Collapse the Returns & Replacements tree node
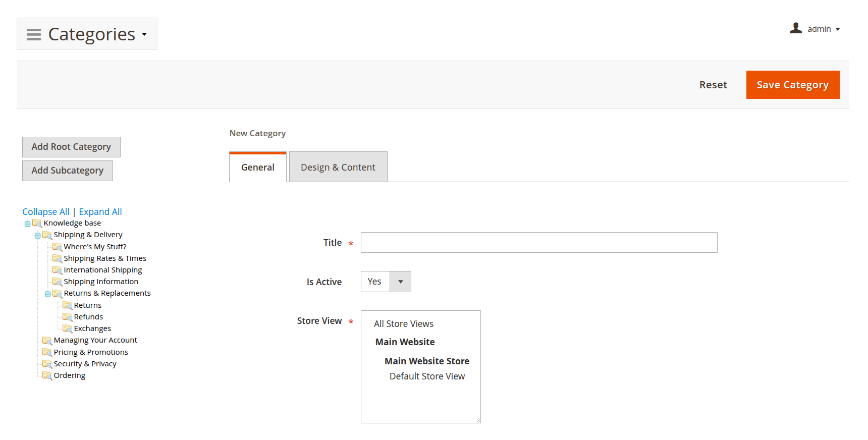The width and height of the screenshot is (868, 440). pyautogui.click(x=47, y=294)
